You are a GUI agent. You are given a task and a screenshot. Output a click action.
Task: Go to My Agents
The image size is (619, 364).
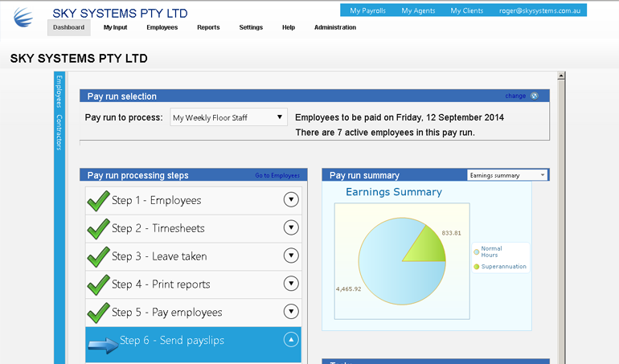point(418,10)
